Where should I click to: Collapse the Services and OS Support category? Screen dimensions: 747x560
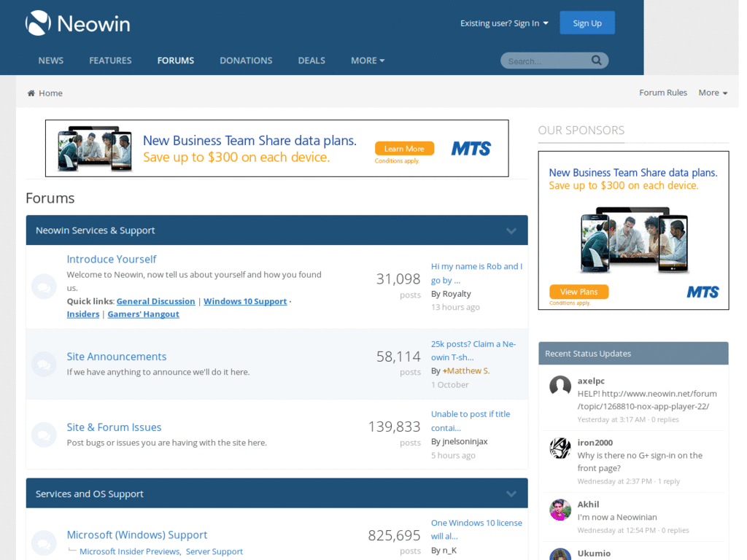pos(511,494)
